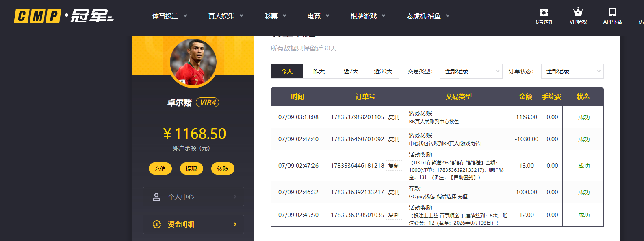Click the ¥1168.50 account balance
The image size is (644, 241).
coord(194,134)
